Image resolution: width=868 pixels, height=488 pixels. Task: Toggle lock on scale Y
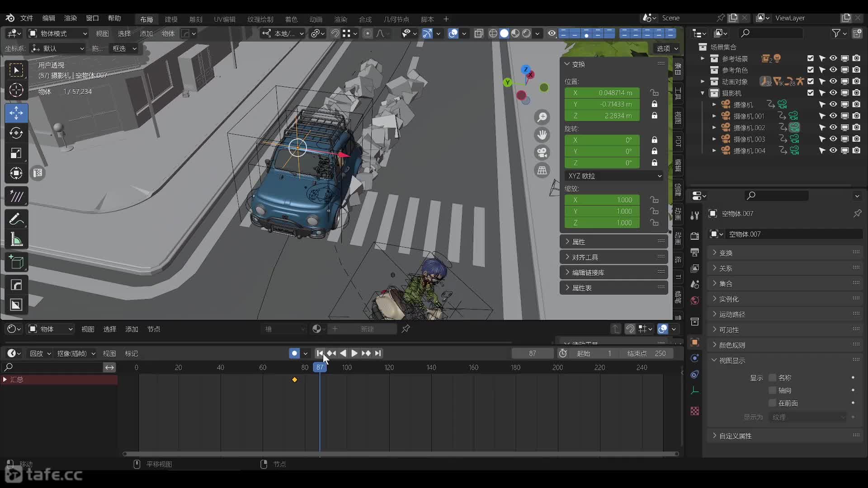click(654, 211)
